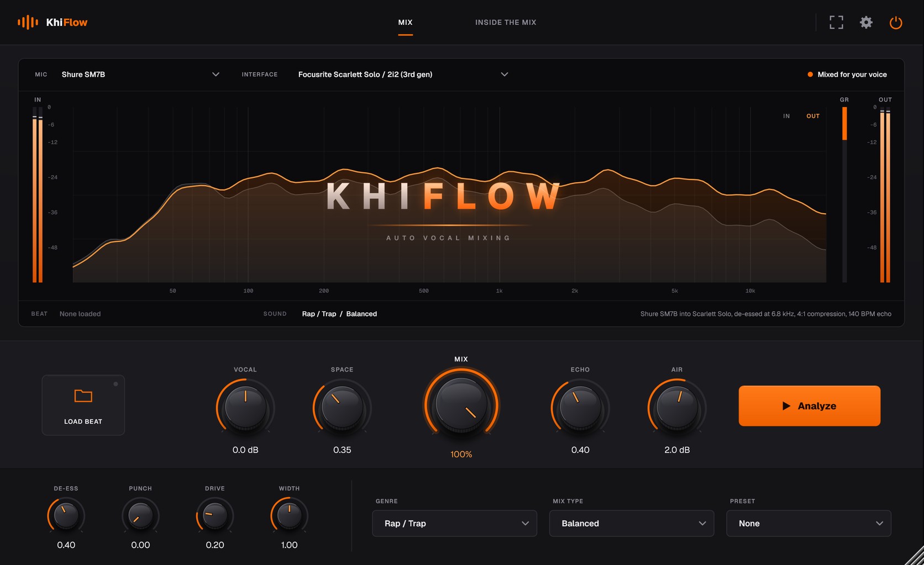Viewport: 924px width, 565px height.
Task: Click the 0.0 dB vocal value
Action: (x=245, y=450)
